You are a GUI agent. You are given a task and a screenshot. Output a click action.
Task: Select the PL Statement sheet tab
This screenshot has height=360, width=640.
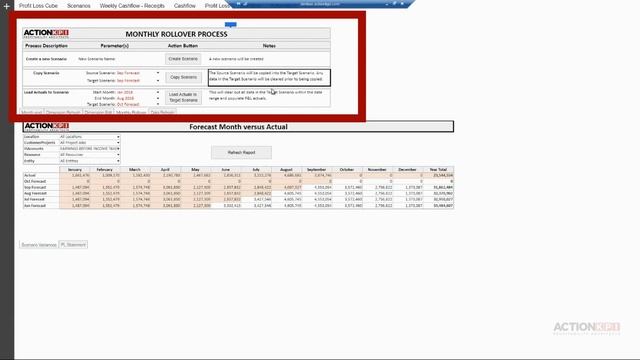[73, 245]
